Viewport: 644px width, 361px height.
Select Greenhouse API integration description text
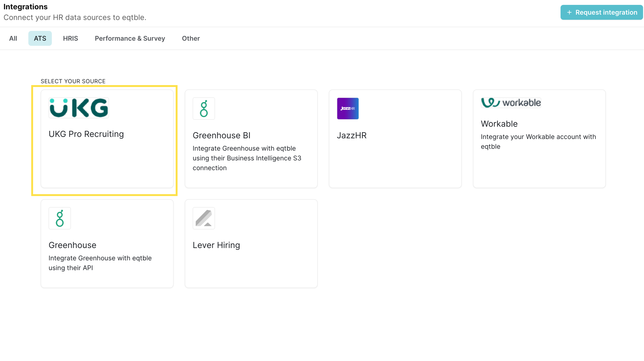tap(100, 263)
